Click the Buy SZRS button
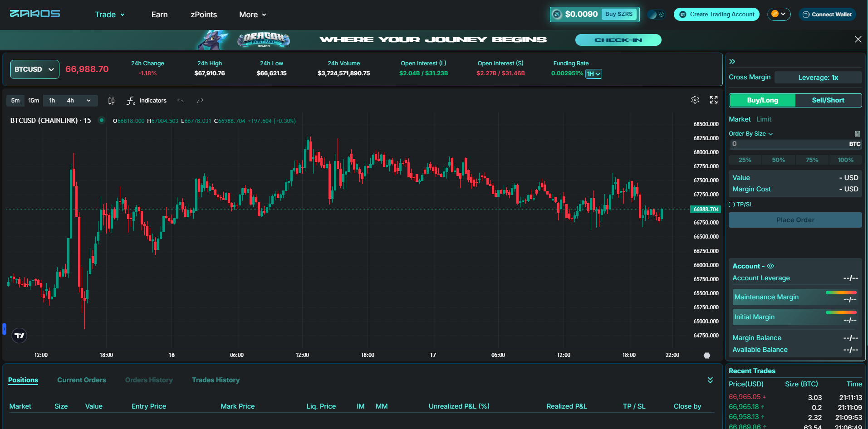 pos(618,14)
